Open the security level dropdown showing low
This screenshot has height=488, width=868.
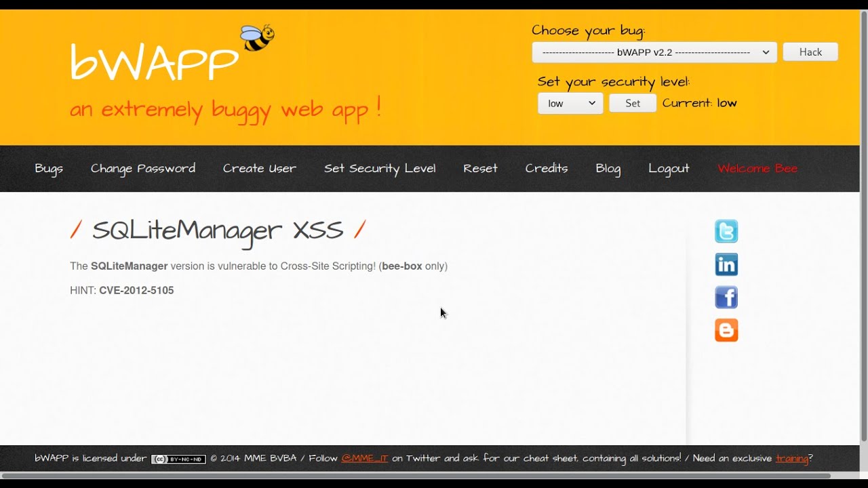click(x=570, y=103)
